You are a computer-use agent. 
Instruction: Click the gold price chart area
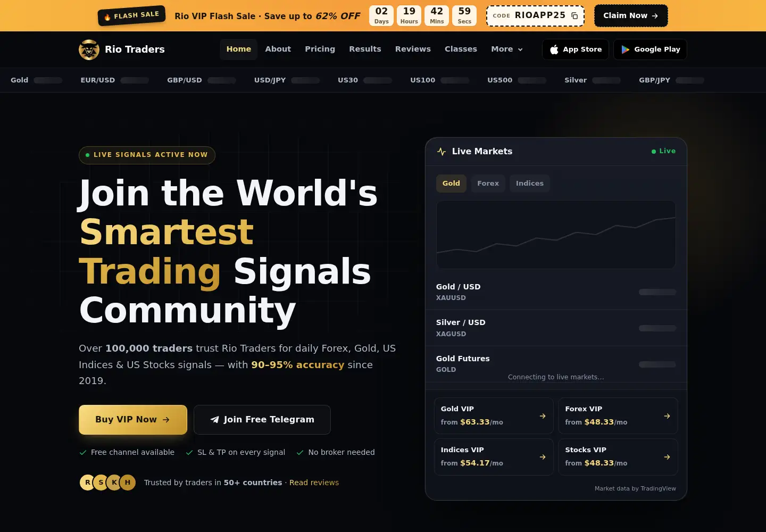[556, 235]
